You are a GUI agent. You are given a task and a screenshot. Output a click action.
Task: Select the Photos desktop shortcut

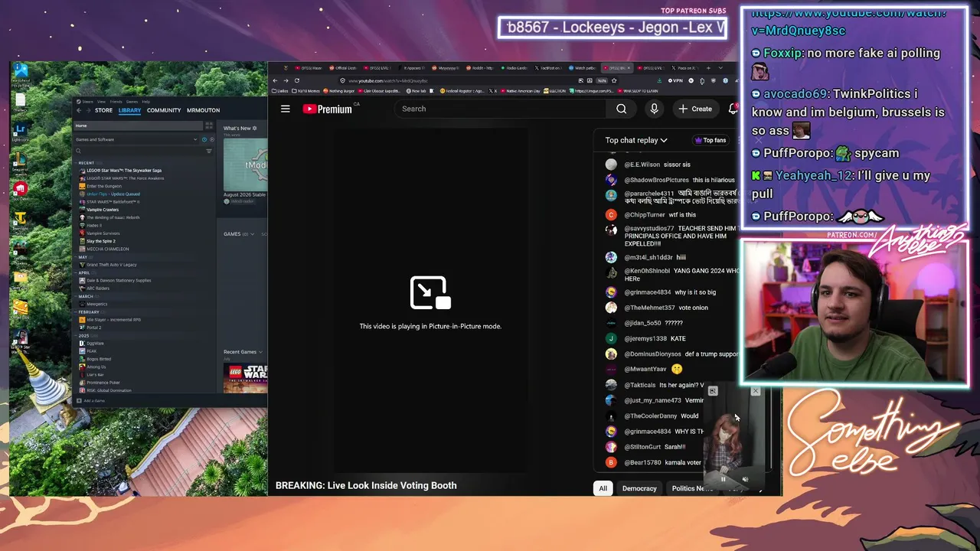pos(21,71)
